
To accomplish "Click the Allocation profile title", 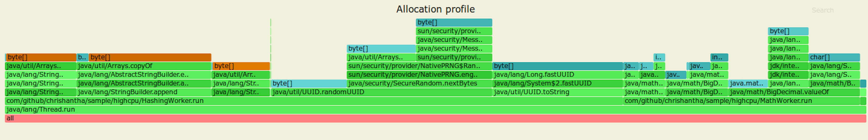I will 435,9.
